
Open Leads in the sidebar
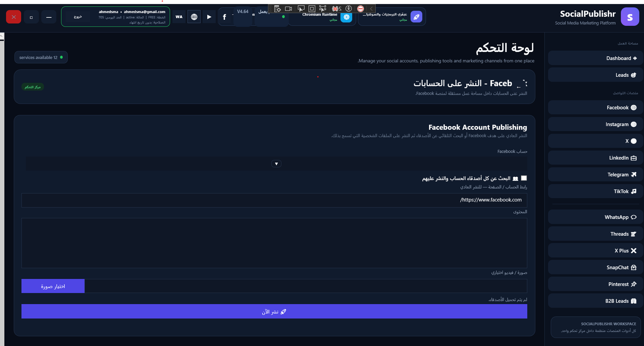(x=595, y=75)
